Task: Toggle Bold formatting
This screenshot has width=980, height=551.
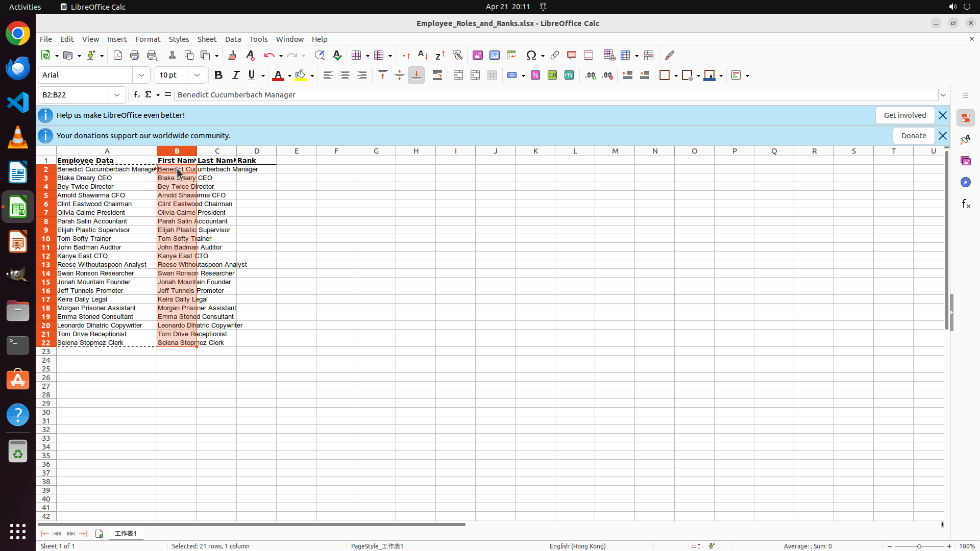Action: 218,76
